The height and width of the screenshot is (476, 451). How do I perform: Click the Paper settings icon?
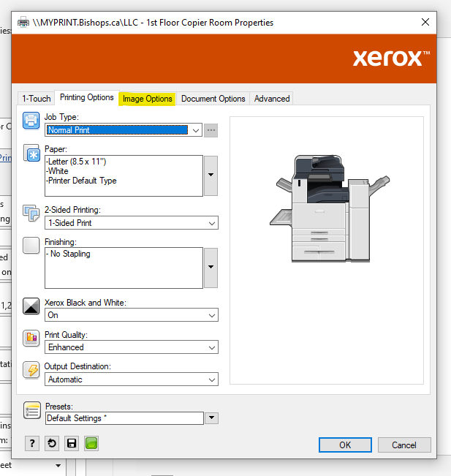(32, 154)
